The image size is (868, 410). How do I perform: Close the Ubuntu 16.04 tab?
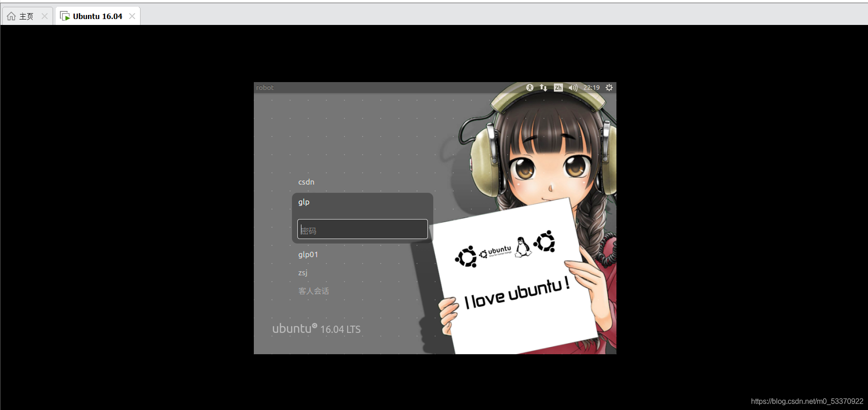click(132, 16)
